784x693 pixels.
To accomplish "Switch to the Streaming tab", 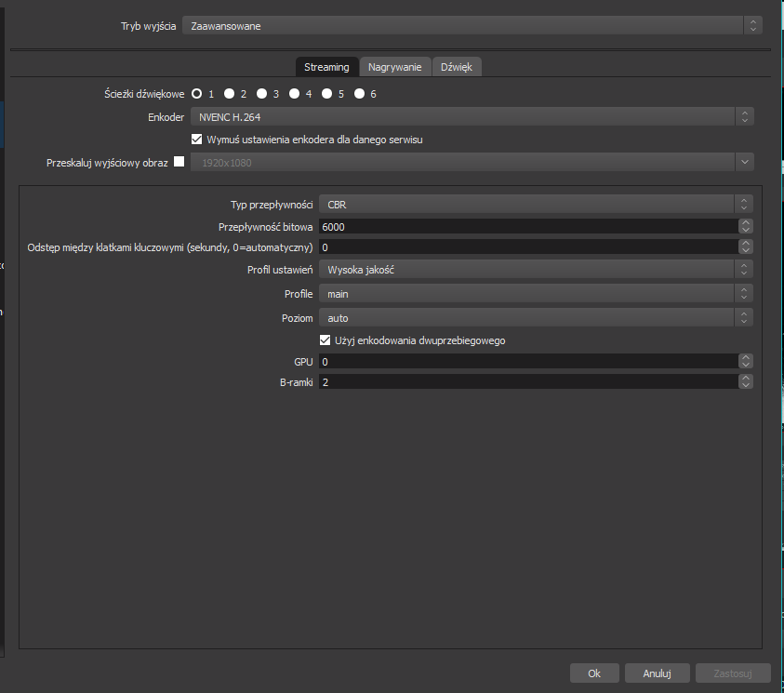I will coord(326,67).
